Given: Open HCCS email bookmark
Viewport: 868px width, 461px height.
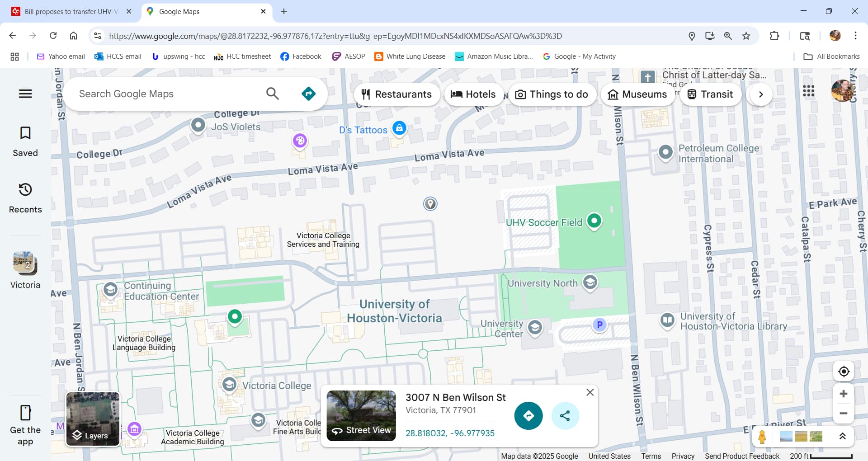Looking at the screenshot, I should pos(118,56).
